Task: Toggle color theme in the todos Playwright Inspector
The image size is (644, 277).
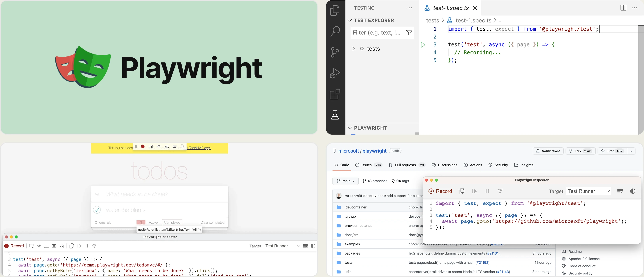Action: [x=313, y=246]
